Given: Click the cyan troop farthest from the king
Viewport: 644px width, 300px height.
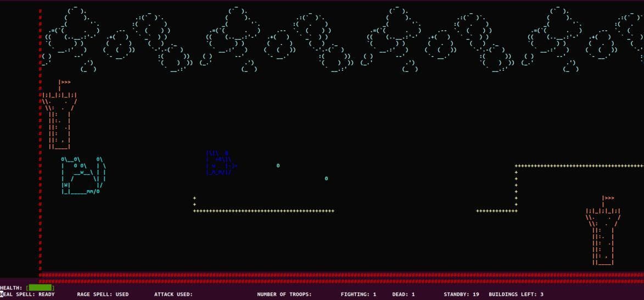Looking at the screenshot, I should pyautogui.click(x=327, y=179).
